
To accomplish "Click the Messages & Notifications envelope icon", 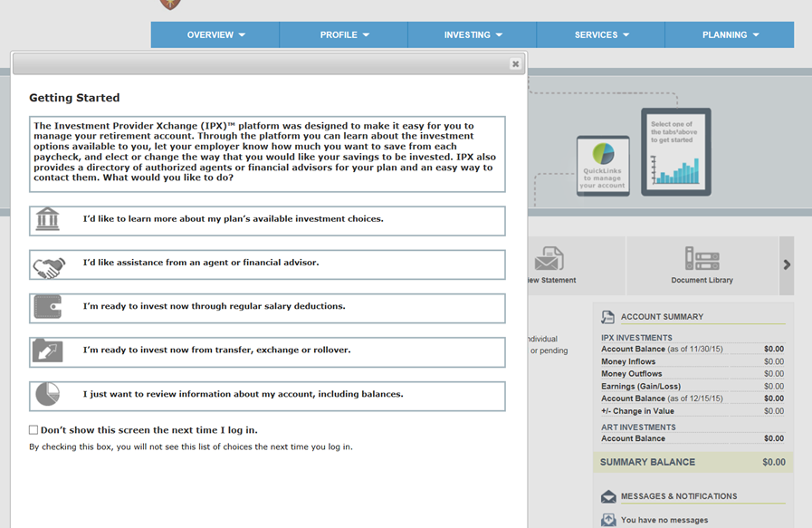I will pos(608,496).
